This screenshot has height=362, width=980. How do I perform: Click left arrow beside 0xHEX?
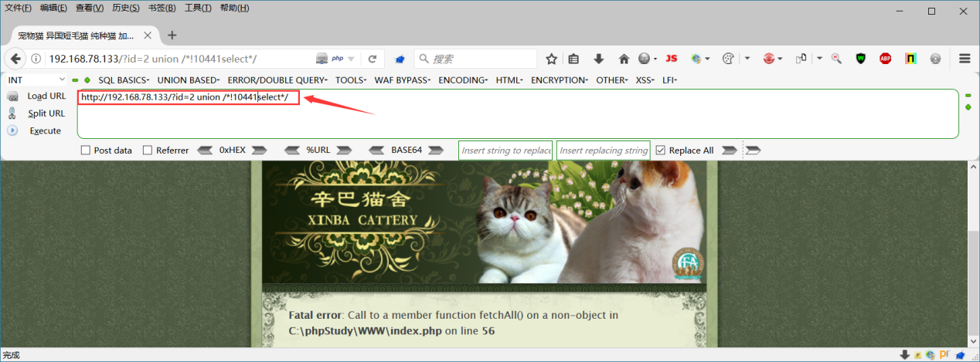pyautogui.click(x=206, y=151)
